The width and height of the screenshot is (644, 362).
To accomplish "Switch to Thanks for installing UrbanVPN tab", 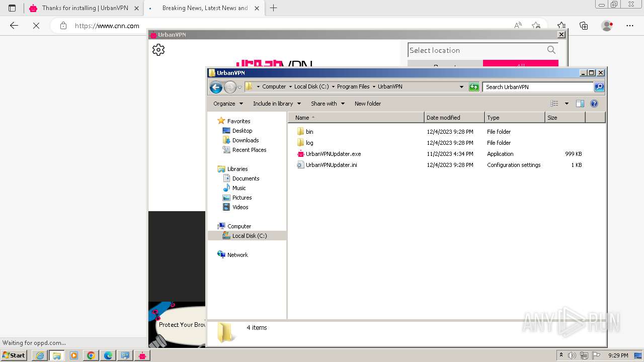I will click(84, 8).
